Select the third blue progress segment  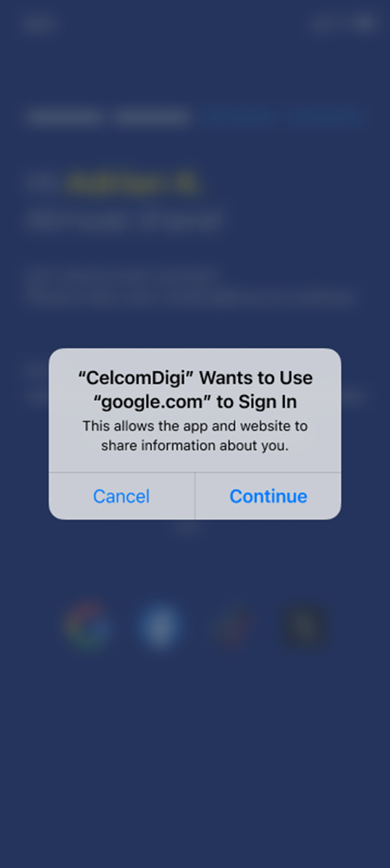(x=237, y=117)
